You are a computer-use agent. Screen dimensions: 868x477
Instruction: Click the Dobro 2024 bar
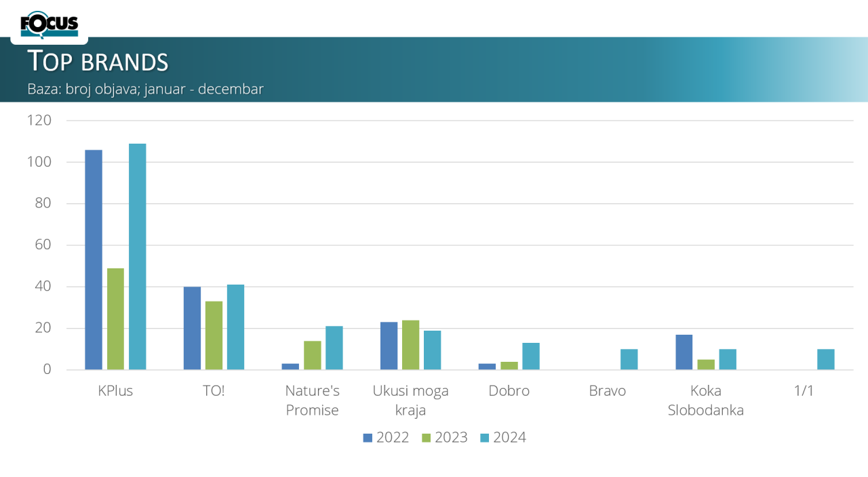click(531, 356)
